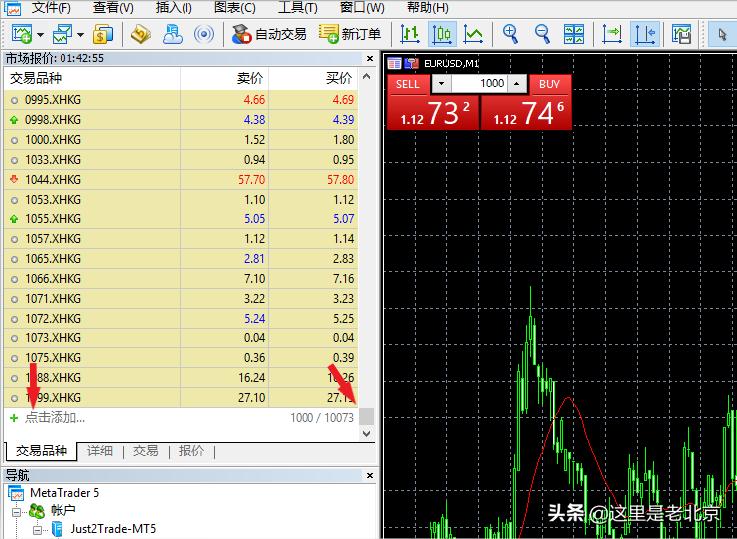Screen dimensions: 737x539
Task: Toggle chart auto-scroll to latest bar
Action: (613, 34)
